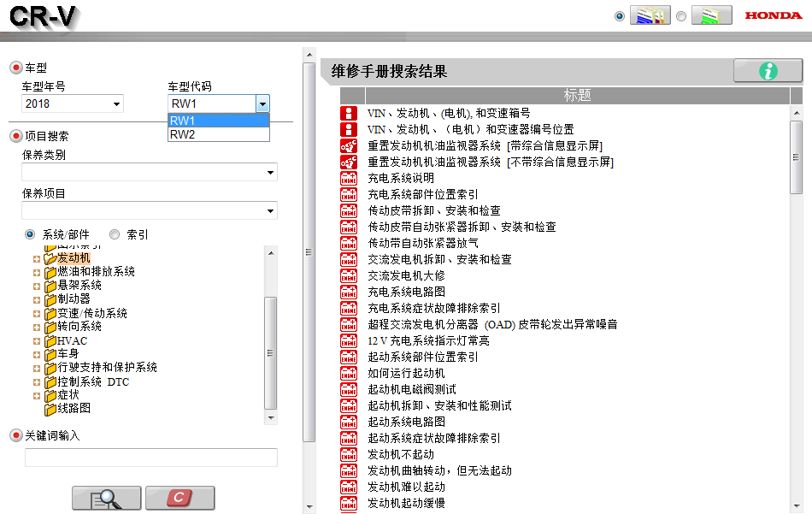Open the 保养类别 dropdown
This screenshot has height=514, width=812.
[x=150, y=172]
